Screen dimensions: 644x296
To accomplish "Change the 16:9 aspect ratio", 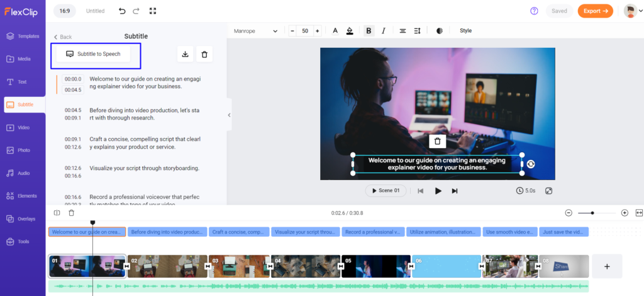I will coord(65,11).
